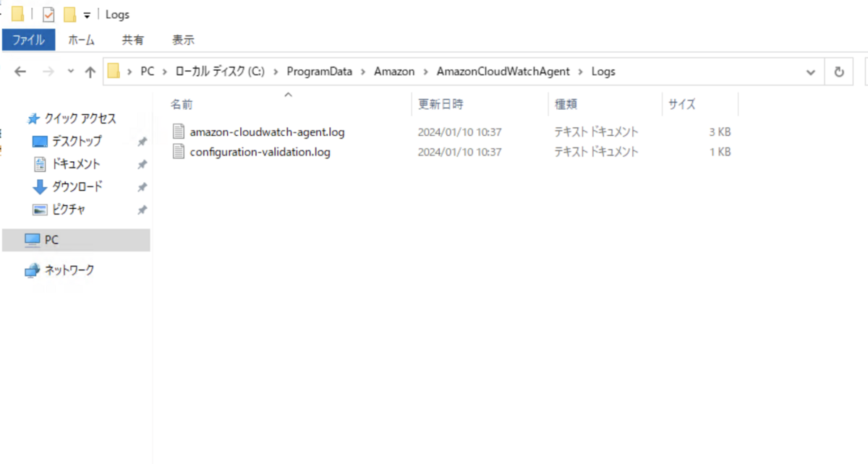Screen dimensions: 868x464
Task: Click the 3 KB size cell
Action: pos(720,132)
